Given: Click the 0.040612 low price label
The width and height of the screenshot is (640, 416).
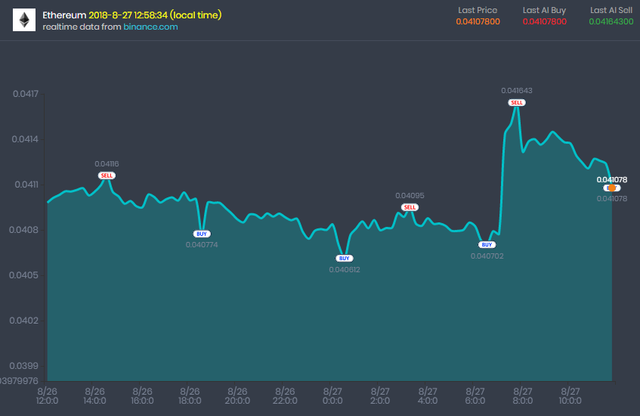Looking at the screenshot, I should coord(344,270).
